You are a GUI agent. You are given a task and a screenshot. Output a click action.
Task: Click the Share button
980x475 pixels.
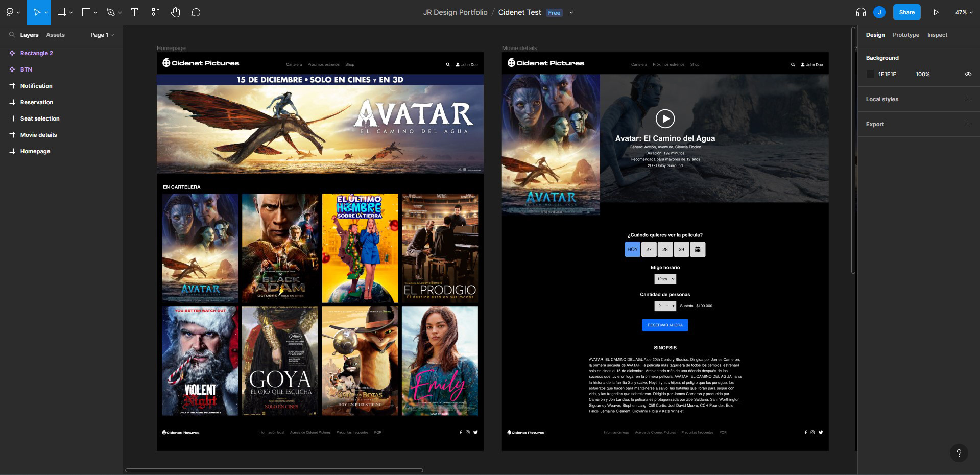tap(906, 12)
